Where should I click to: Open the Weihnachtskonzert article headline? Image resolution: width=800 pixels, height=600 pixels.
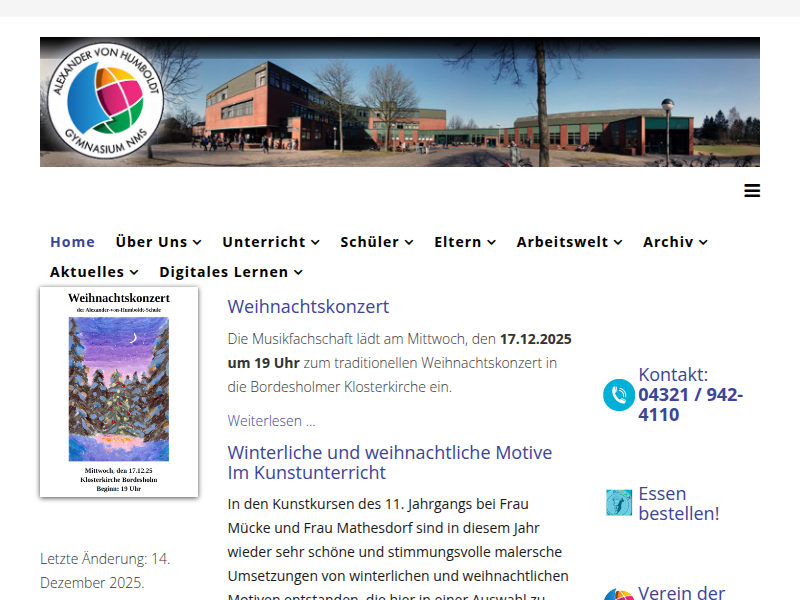click(x=308, y=306)
